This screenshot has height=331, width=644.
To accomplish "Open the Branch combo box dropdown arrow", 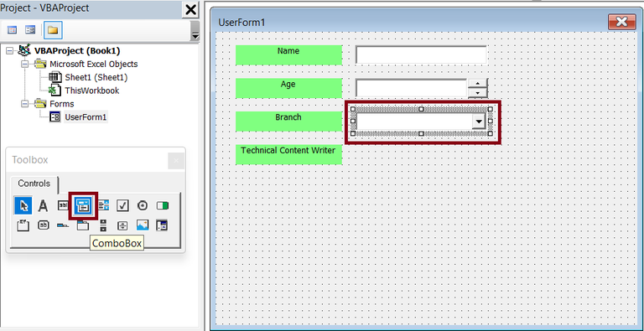I will [x=479, y=122].
